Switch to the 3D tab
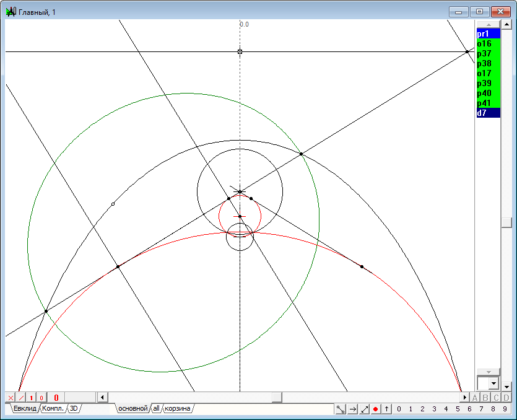The width and height of the screenshot is (517, 420). coord(74,408)
